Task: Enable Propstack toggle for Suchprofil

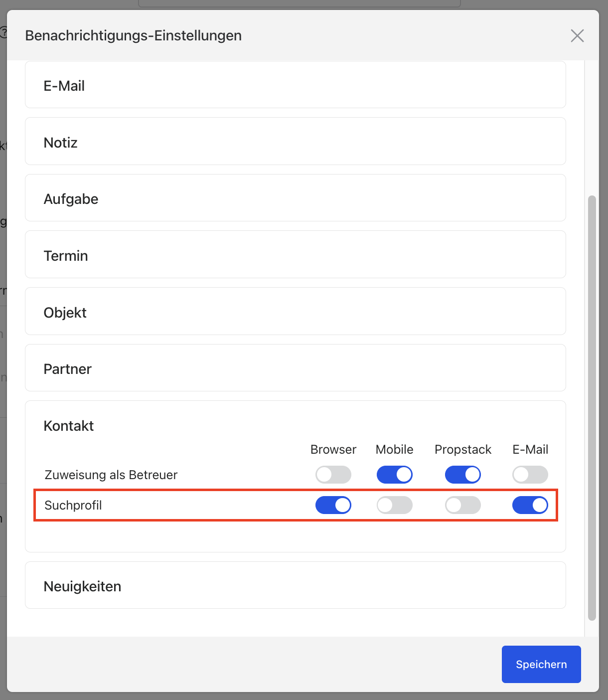Action: click(x=462, y=505)
